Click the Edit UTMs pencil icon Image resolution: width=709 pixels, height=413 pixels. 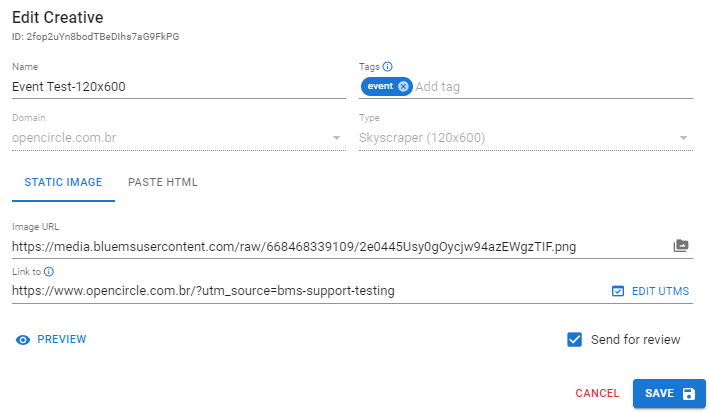coord(617,291)
